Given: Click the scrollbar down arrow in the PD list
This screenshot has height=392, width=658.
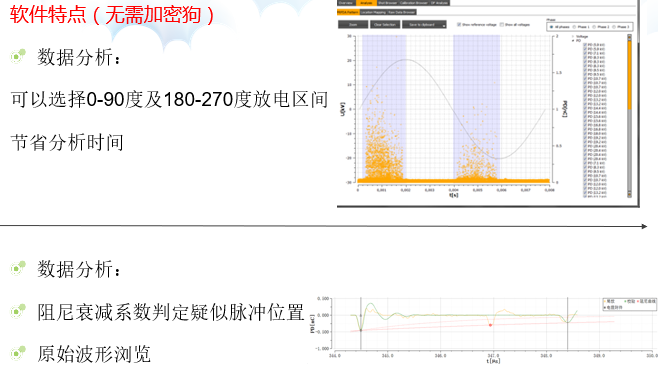Looking at the screenshot, I should pyautogui.click(x=629, y=194).
